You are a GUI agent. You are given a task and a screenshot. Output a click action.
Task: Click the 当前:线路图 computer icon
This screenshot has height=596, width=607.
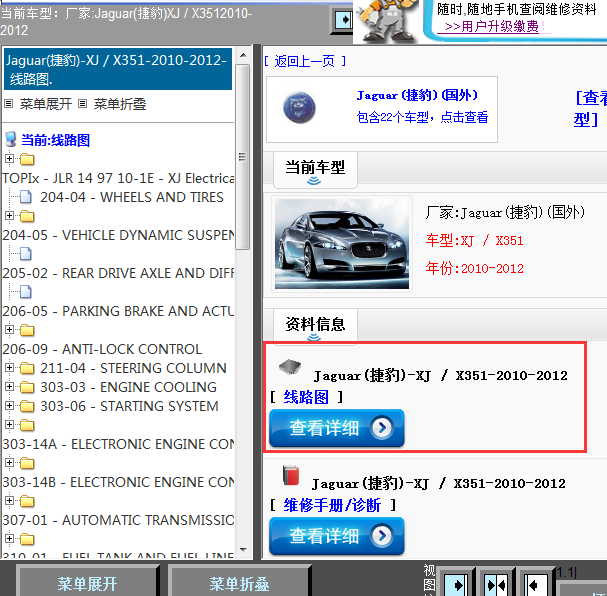click(x=11, y=139)
